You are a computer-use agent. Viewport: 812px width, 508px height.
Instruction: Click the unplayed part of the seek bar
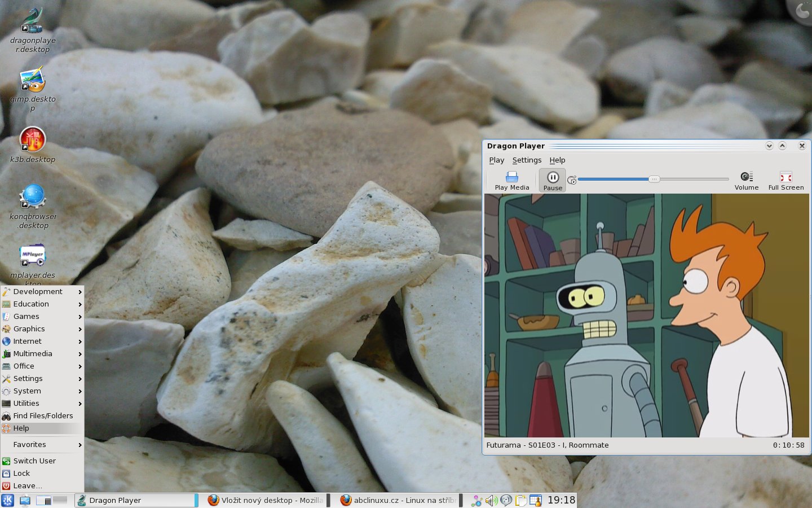pos(694,179)
